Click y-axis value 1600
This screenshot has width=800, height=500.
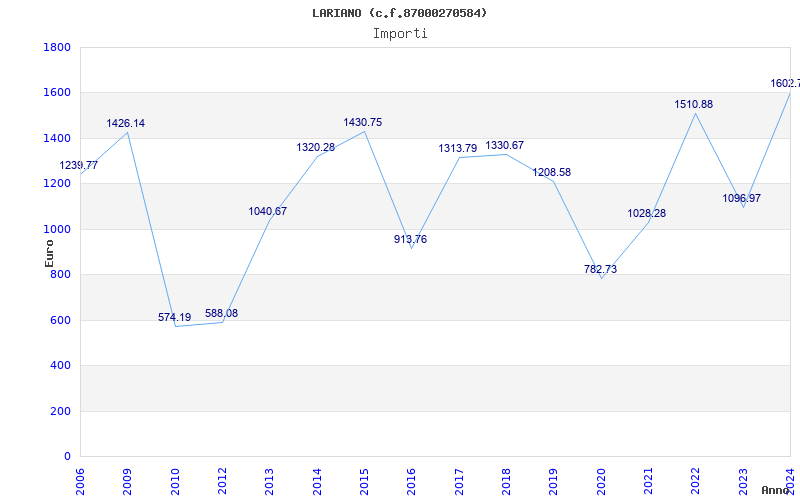click(x=57, y=93)
